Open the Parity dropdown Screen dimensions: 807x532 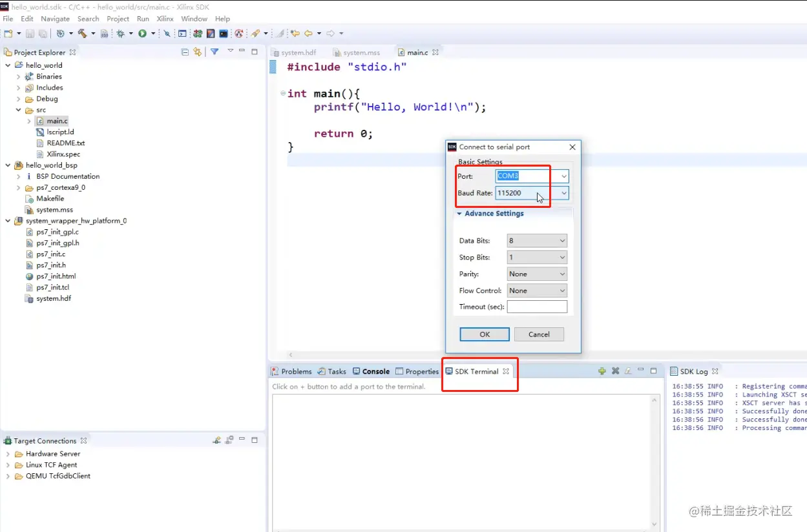(x=562, y=274)
